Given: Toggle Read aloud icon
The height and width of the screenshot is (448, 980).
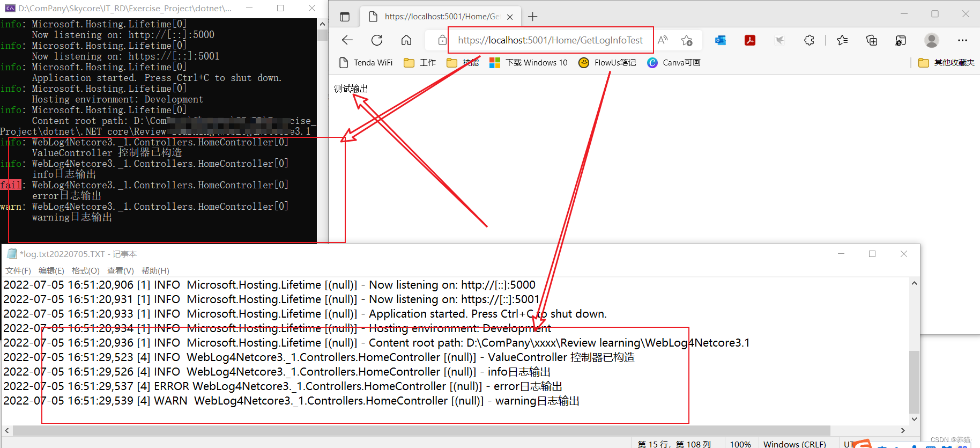Looking at the screenshot, I should tap(663, 40).
